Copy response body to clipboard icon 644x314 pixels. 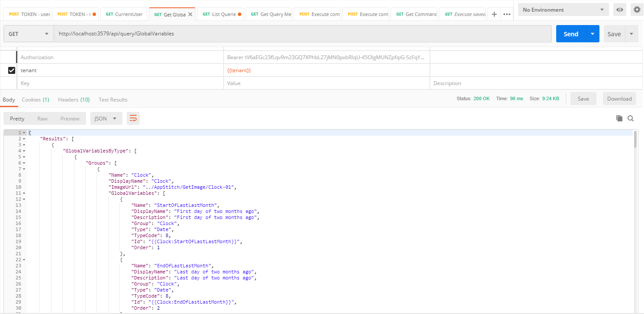click(x=619, y=118)
